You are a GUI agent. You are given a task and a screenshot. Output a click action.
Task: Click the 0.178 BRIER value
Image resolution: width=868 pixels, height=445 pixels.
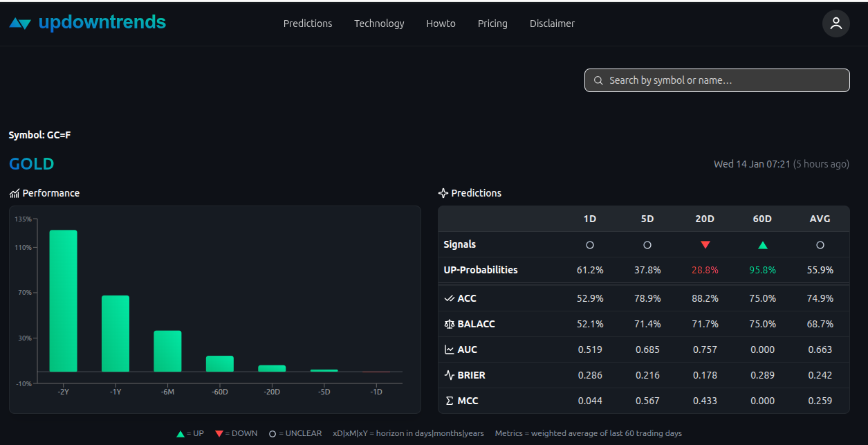pyautogui.click(x=705, y=375)
